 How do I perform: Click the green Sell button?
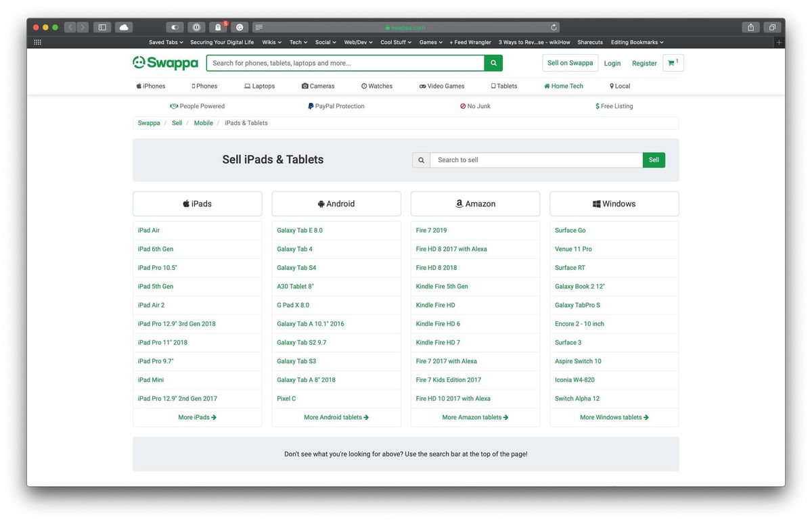point(654,160)
